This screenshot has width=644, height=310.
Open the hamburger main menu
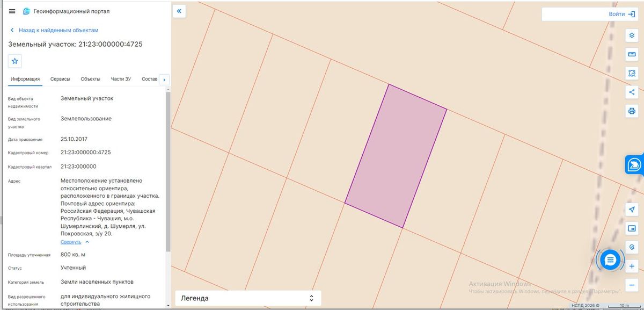tap(12, 11)
